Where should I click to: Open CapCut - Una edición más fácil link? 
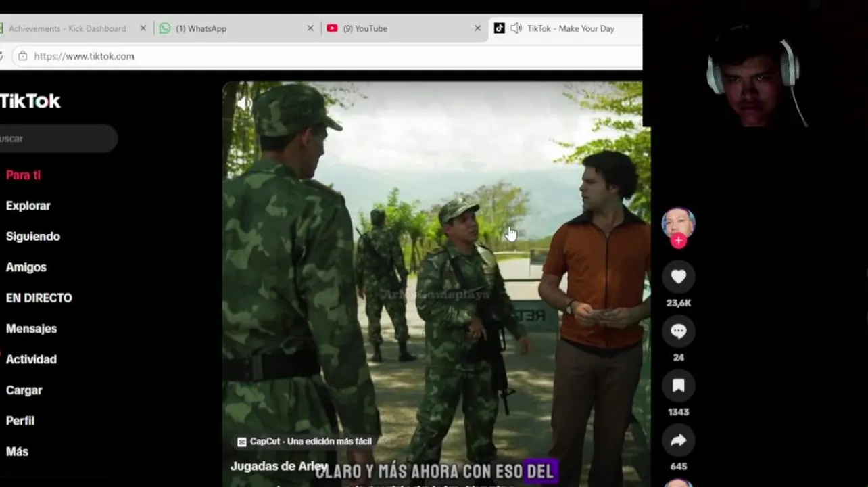click(304, 441)
